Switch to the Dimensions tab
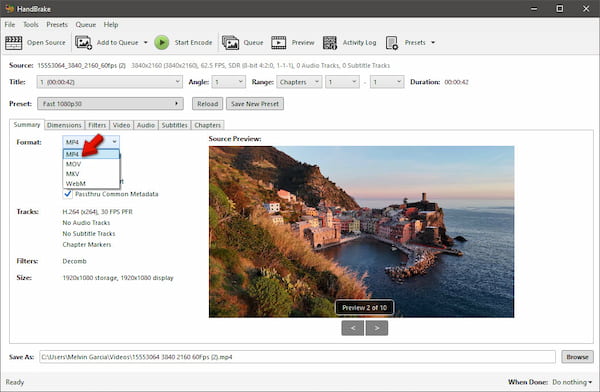 [x=64, y=125]
